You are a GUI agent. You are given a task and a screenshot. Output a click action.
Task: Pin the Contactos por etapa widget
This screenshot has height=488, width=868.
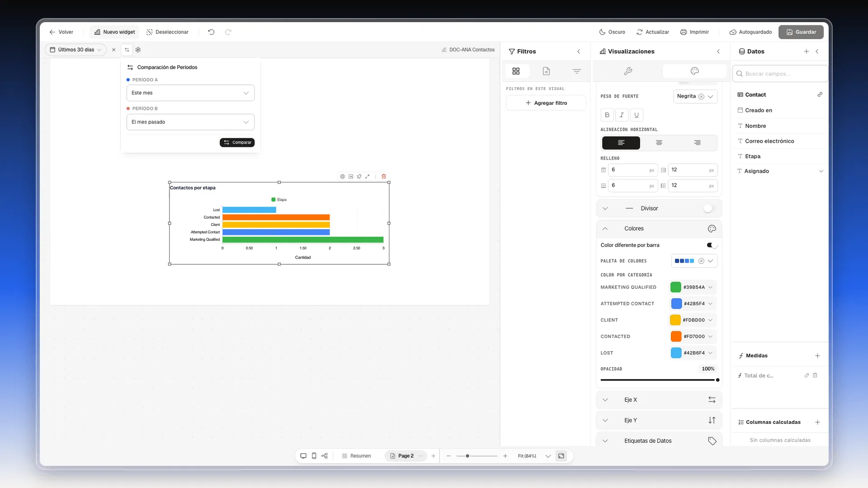(x=359, y=177)
